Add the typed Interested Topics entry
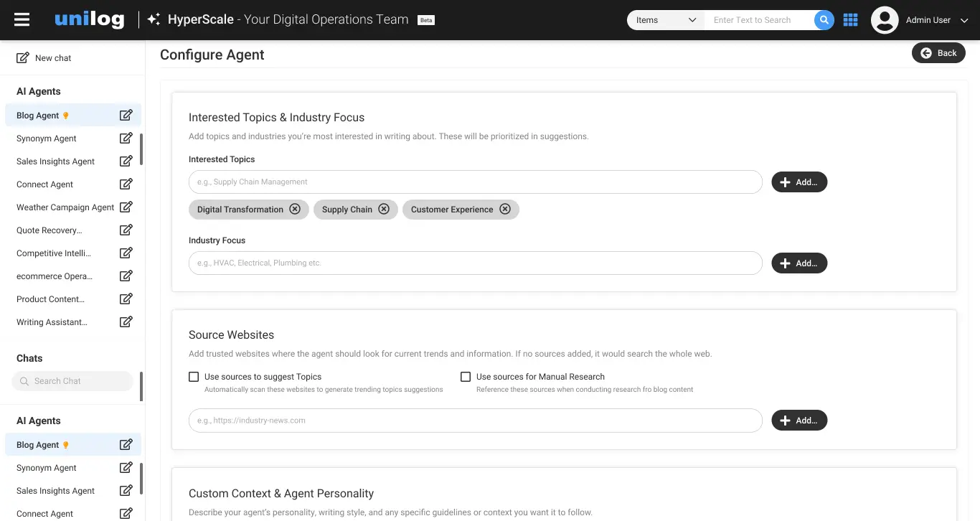 (x=799, y=182)
